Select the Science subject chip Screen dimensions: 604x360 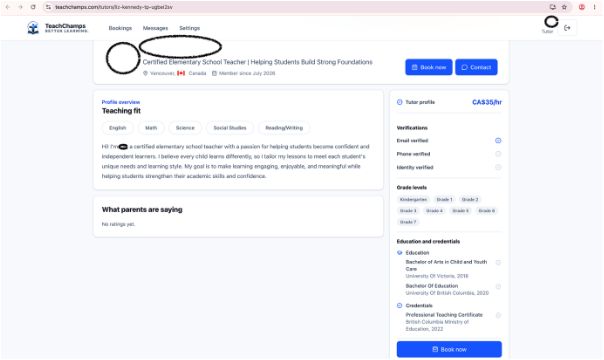185,128
